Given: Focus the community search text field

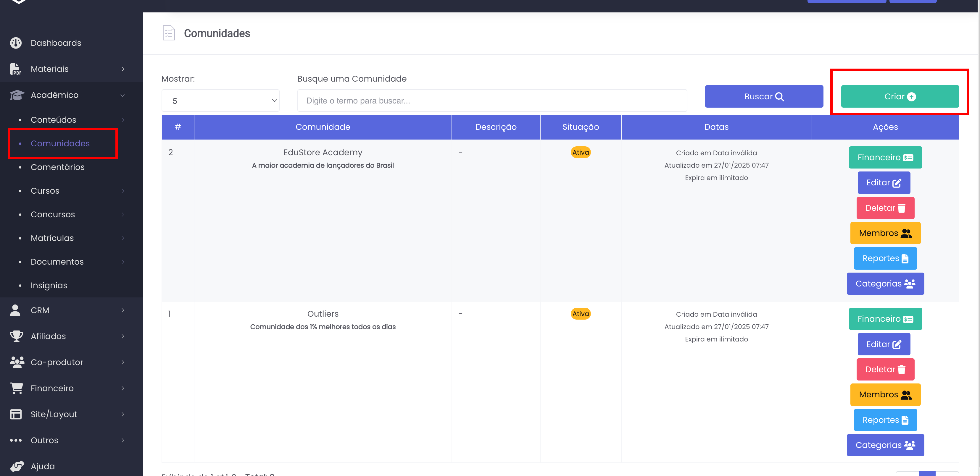Looking at the screenshot, I should (x=492, y=101).
